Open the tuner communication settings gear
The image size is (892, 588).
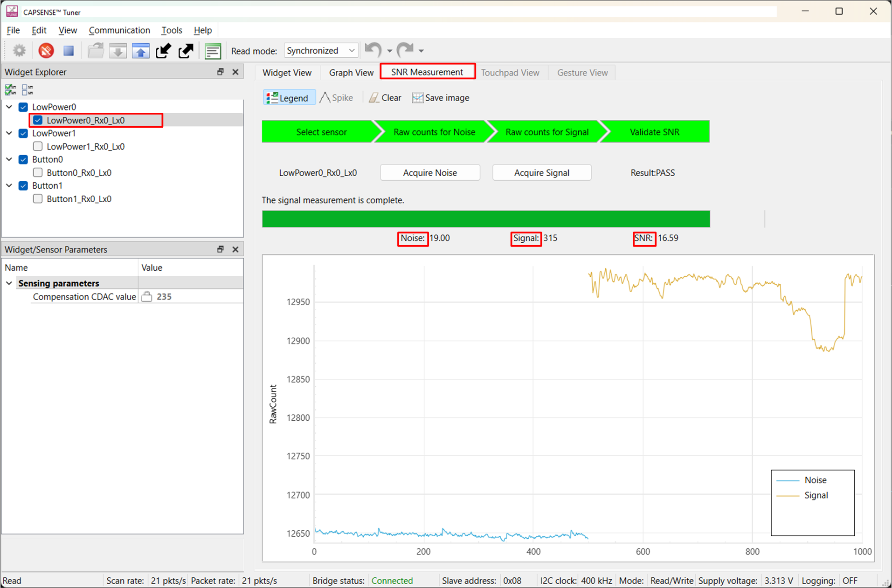[19, 50]
